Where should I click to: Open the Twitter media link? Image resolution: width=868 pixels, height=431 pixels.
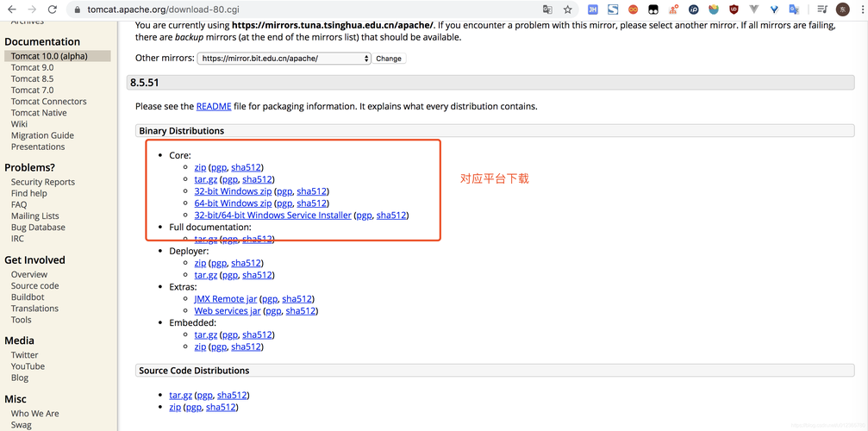(x=24, y=355)
